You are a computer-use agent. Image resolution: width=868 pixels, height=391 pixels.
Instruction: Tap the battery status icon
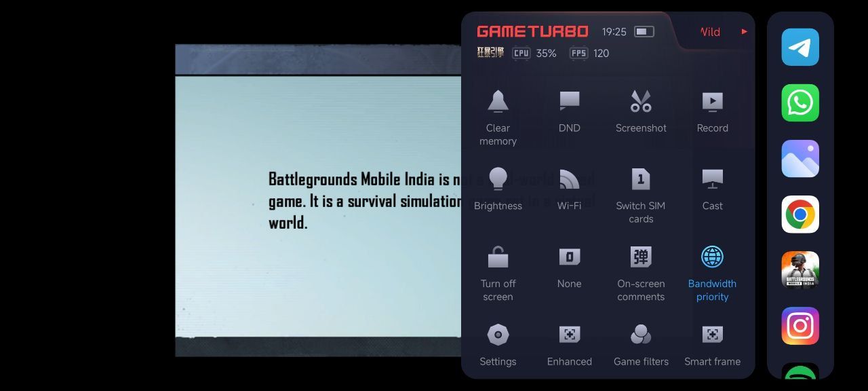(644, 31)
